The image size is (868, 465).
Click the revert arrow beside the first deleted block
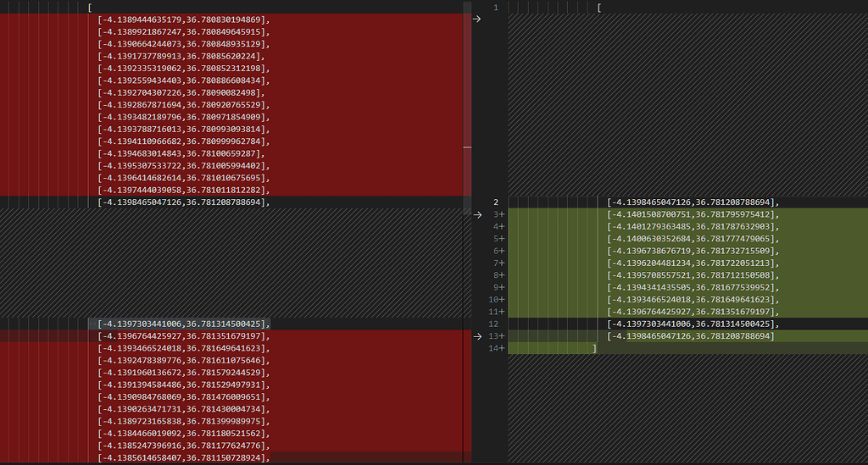[476, 19]
